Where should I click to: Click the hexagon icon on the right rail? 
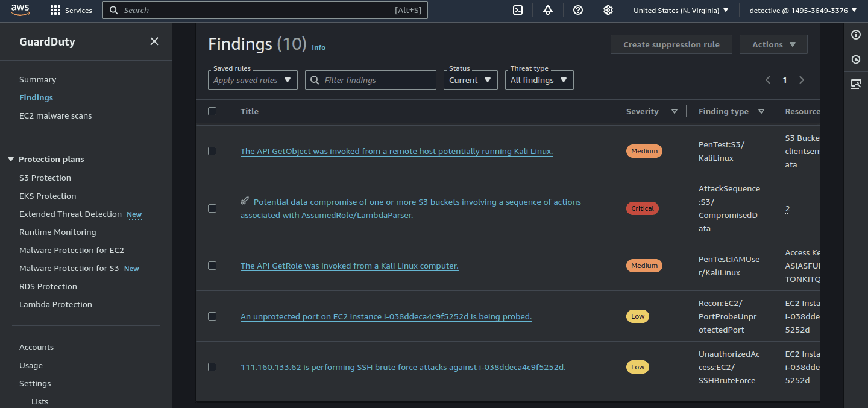[x=856, y=59]
